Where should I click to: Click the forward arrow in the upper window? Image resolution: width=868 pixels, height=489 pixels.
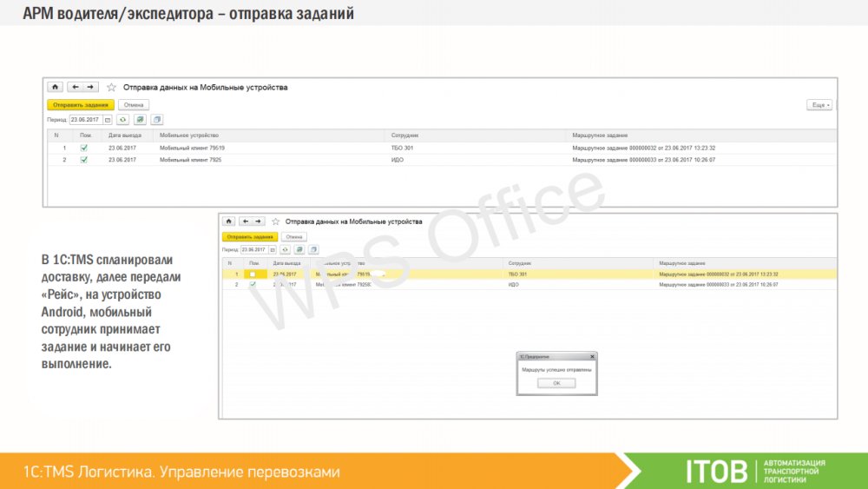click(x=90, y=87)
